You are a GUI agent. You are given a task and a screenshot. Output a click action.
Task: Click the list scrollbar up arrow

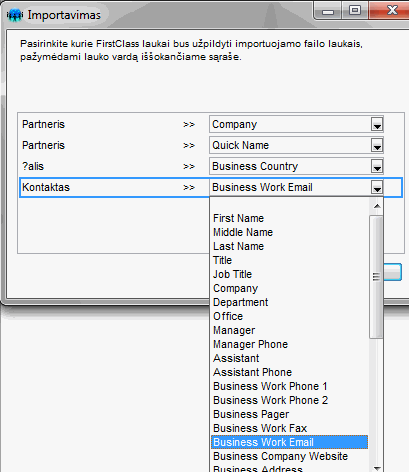tap(377, 206)
